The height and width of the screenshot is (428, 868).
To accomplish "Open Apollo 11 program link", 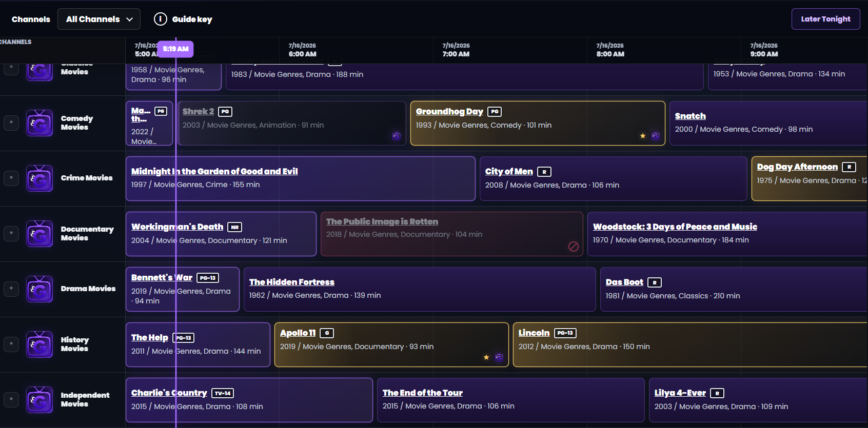I will point(298,333).
